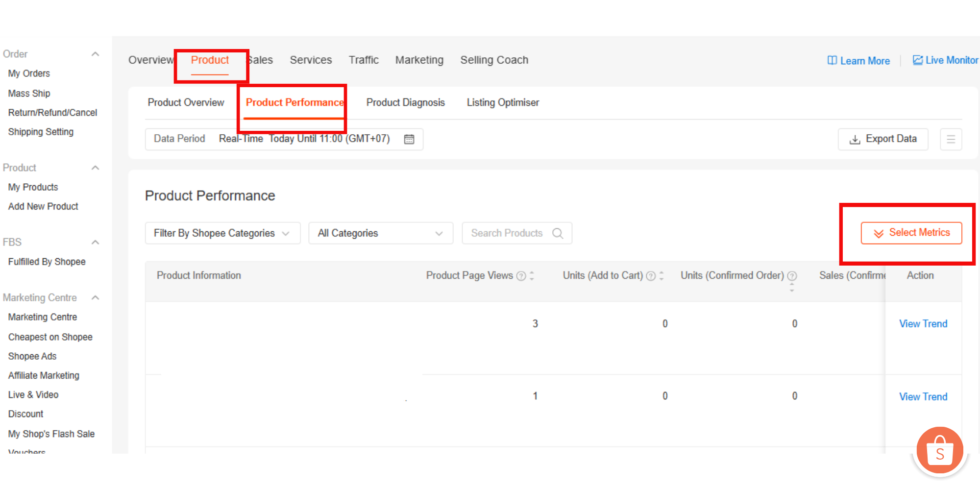Viewport: 980px width, 490px height.
Task: Click the Product Page Views value 3
Action: 535,324
